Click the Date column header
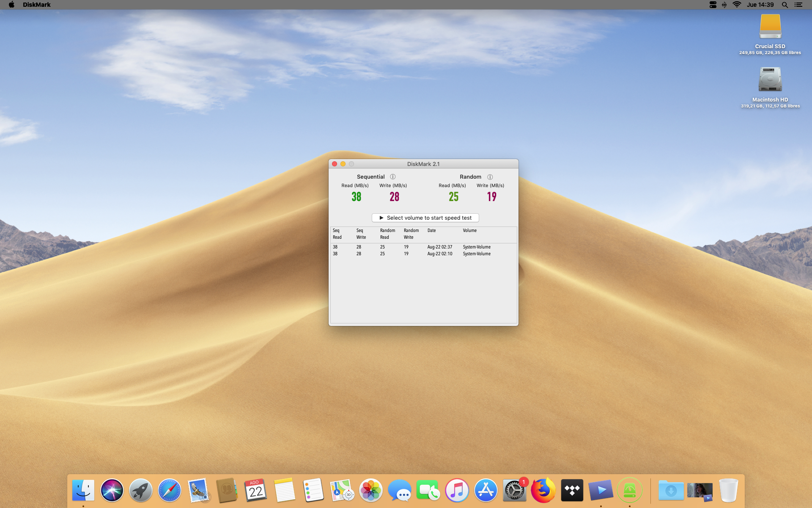812x508 pixels. click(x=431, y=231)
